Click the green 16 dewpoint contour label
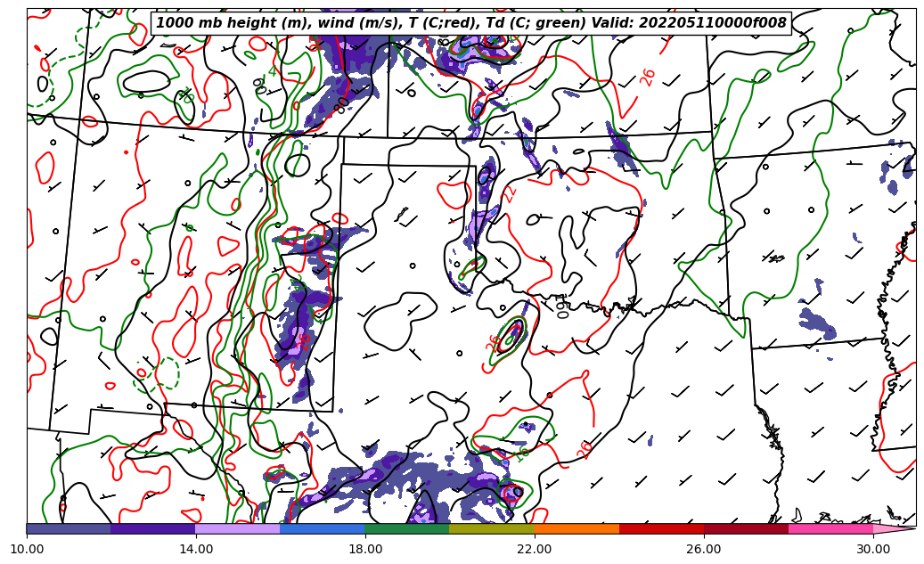This screenshot has height=564, width=924. 521,454
